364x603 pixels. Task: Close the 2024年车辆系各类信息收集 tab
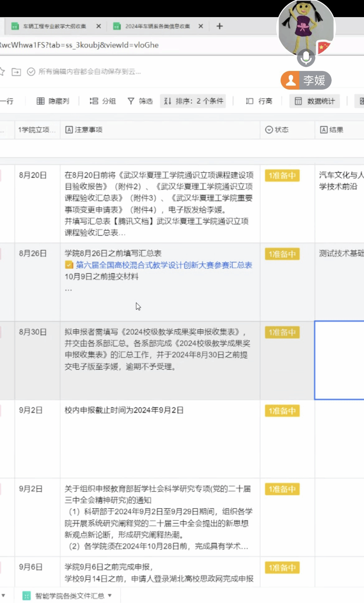click(201, 26)
